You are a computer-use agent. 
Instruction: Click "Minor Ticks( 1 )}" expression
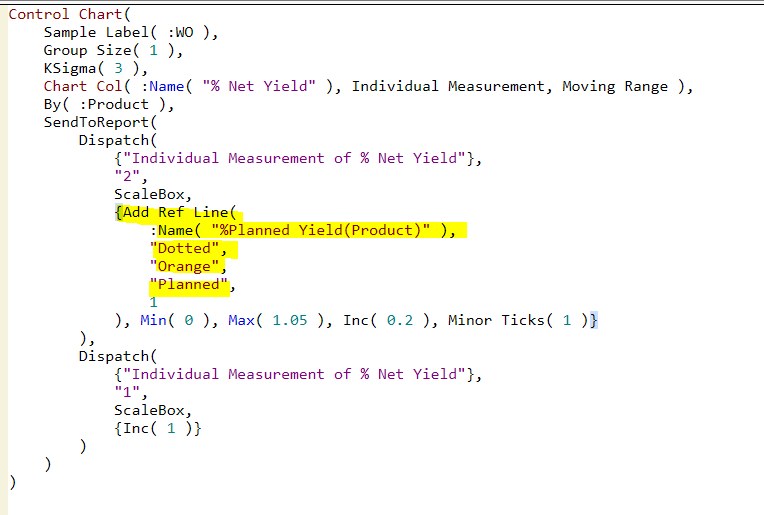(x=523, y=321)
